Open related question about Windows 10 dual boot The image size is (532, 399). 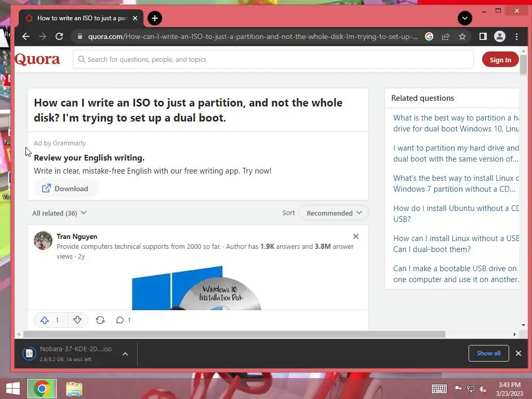[x=456, y=123]
